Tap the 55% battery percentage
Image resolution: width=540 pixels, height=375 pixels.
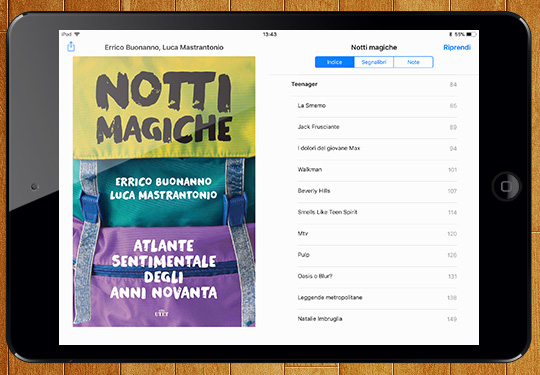coord(459,34)
